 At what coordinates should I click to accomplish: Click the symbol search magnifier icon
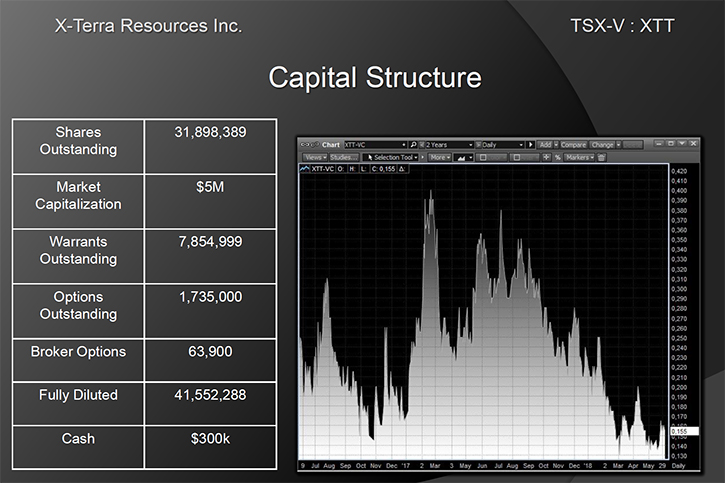[x=413, y=145]
